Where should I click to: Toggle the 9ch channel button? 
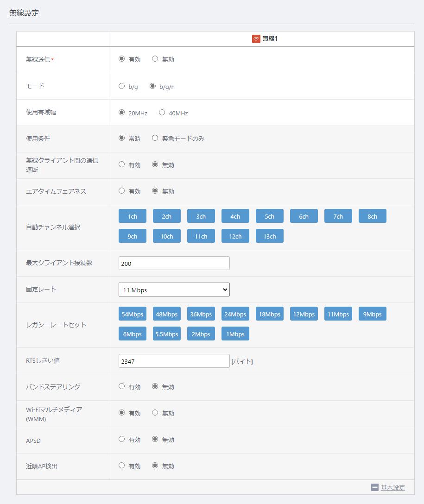(x=133, y=236)
